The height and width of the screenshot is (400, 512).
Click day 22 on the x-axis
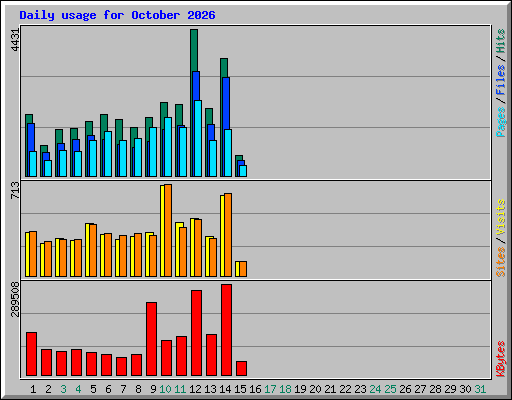tap(345, 389)
